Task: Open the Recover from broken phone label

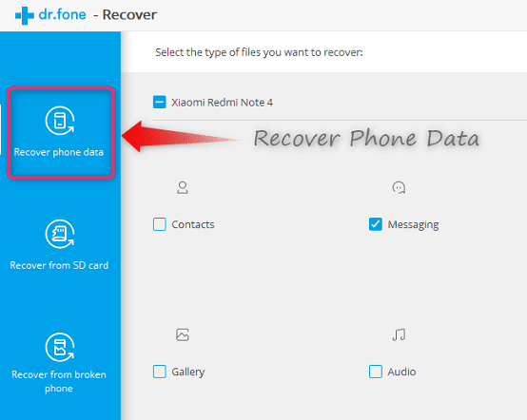Action: (x=59, y=381)
